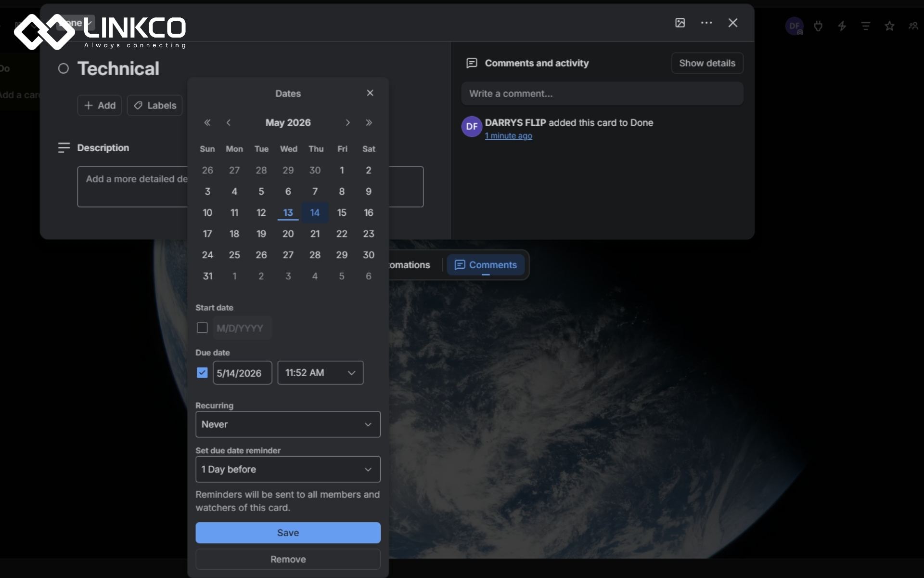
Task: Open the board members share icon
Action: 913,26
